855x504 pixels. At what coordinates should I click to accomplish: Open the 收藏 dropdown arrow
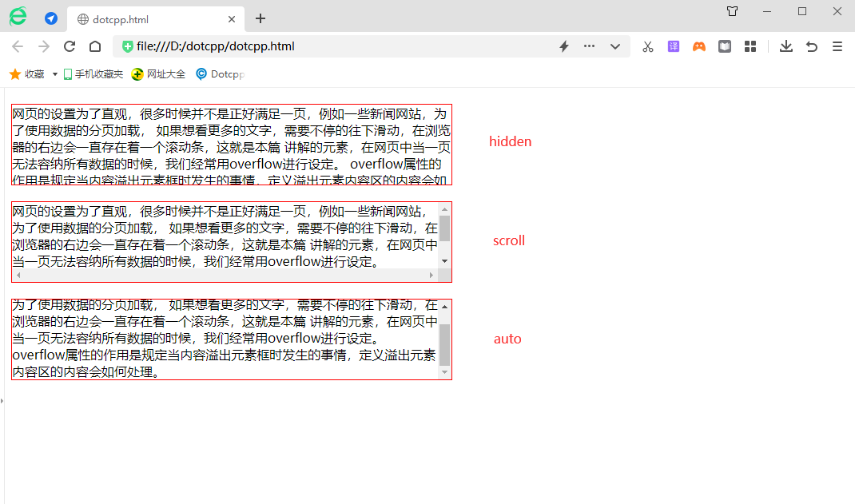(x=53, y=73)
